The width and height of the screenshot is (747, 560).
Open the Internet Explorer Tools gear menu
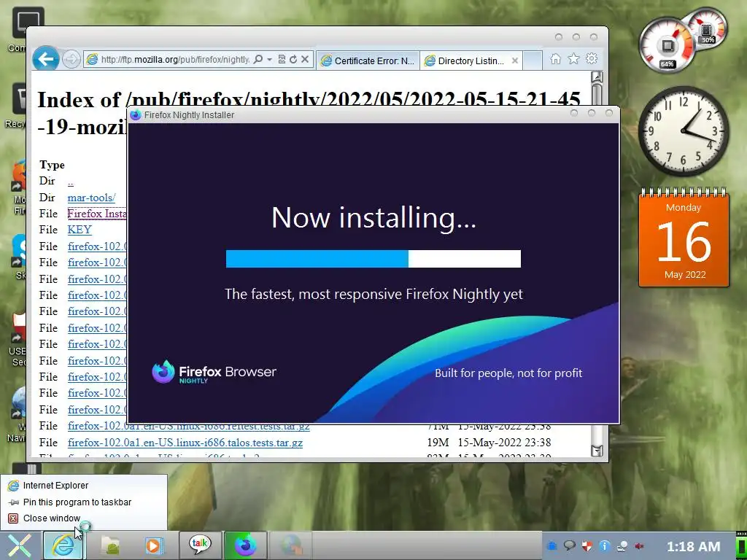pos(591,58)
